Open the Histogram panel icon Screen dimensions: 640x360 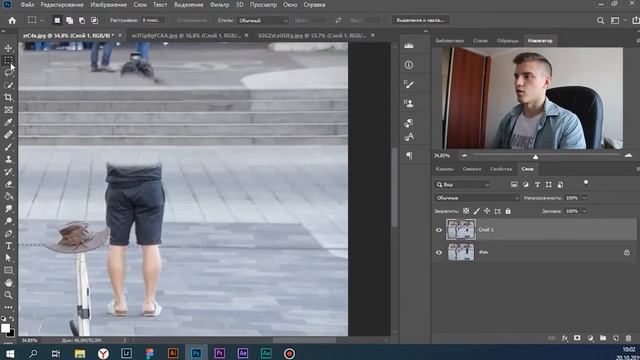click(x=409, y=46)
